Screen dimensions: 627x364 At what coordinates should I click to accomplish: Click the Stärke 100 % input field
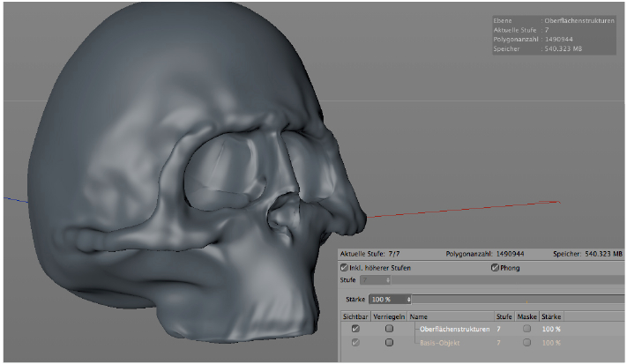coord(384,300)
